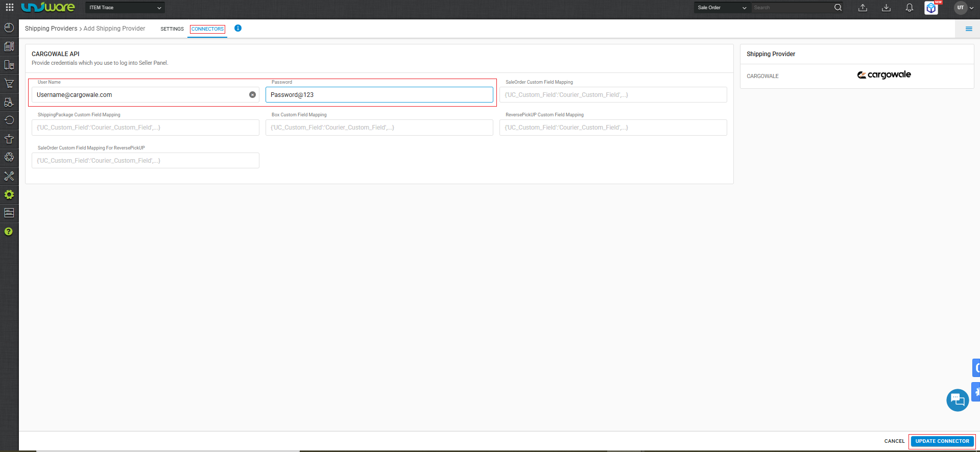Click the Box Custom Field Mapping input
Screen dimensions: 980x452
(379, 128)
